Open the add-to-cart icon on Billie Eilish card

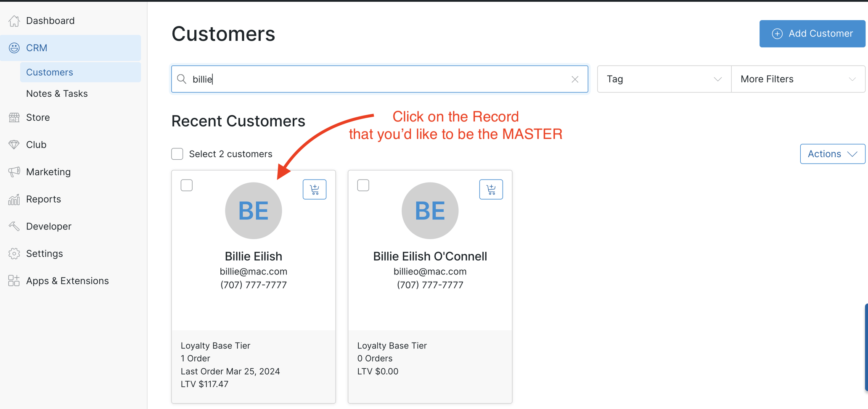pyautogui.click(x=315, y=189)
